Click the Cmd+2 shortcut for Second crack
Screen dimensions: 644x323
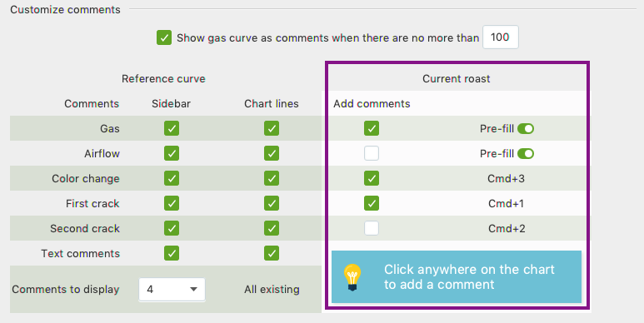pyautogui.click(x=507, y=229)
